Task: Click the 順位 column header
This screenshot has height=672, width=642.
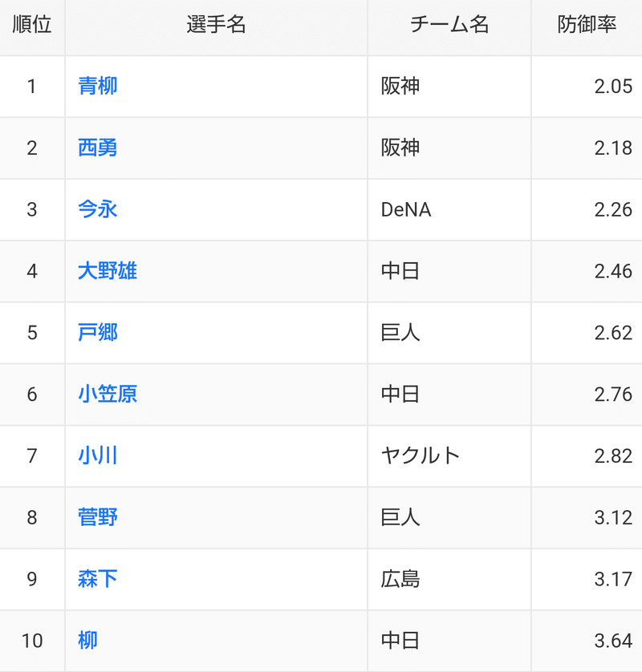Action: pyautogui.click(x=32, y=24)
